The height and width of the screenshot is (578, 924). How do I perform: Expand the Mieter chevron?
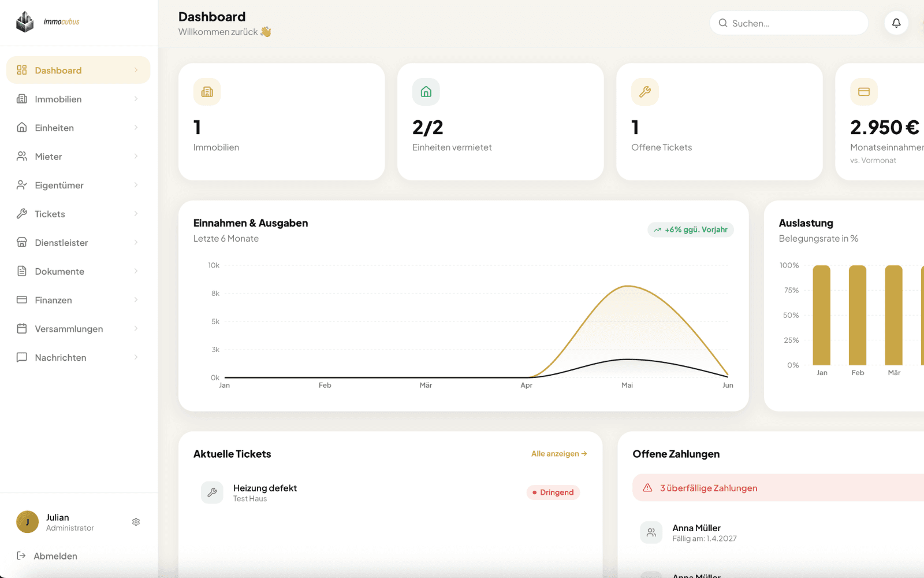coord(136,156)
